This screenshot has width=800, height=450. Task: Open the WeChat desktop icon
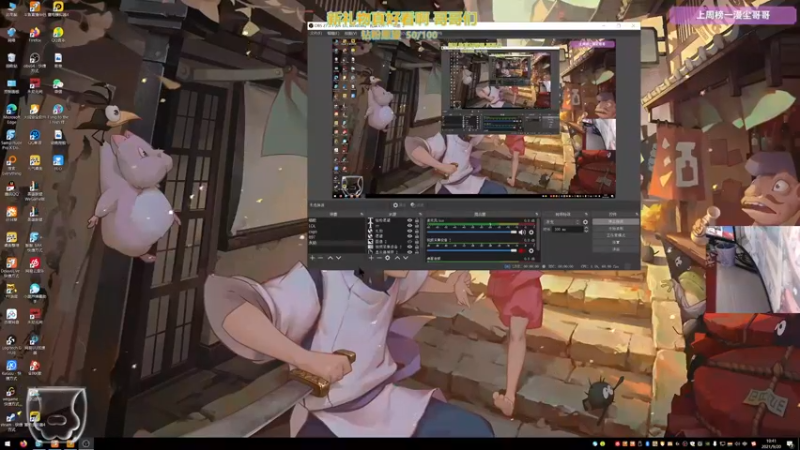pyautogui.click(x=58, y=86)
